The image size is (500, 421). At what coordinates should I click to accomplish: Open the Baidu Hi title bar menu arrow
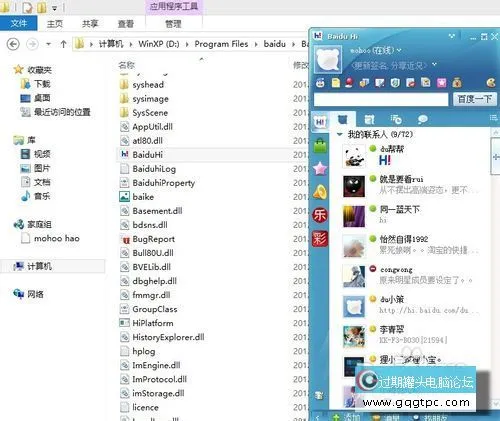pos(452,36)
